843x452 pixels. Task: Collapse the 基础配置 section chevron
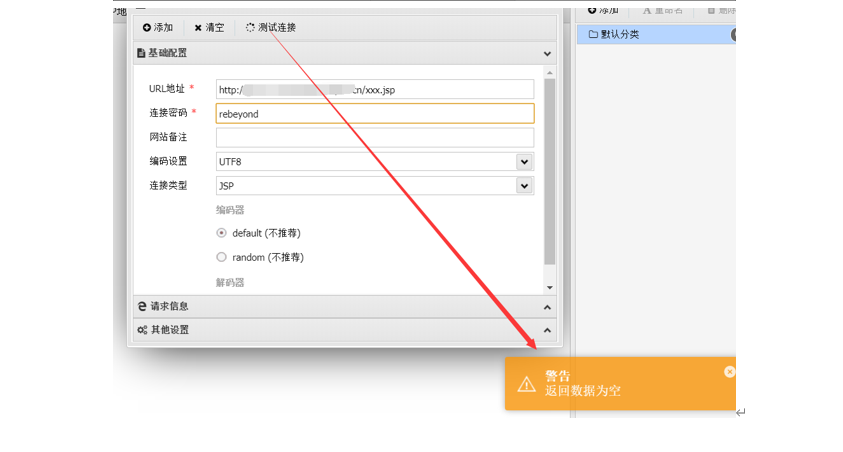click(x=547, y=53)
